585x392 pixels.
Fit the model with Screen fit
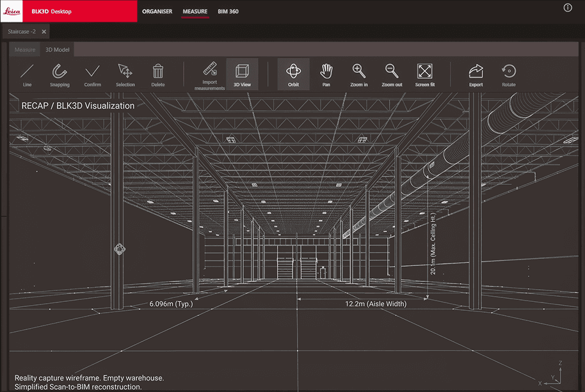click(424, 75)
